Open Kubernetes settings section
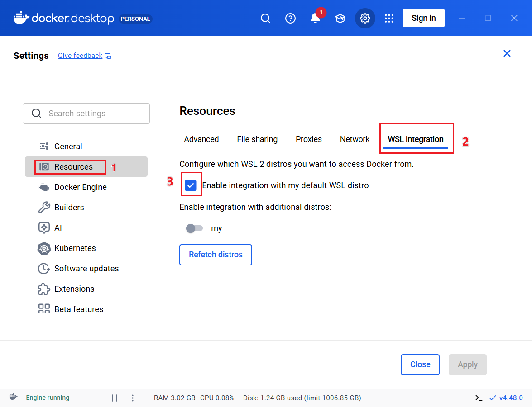The height and width of the screenshot is (407, 532). [x=75, y=248]
